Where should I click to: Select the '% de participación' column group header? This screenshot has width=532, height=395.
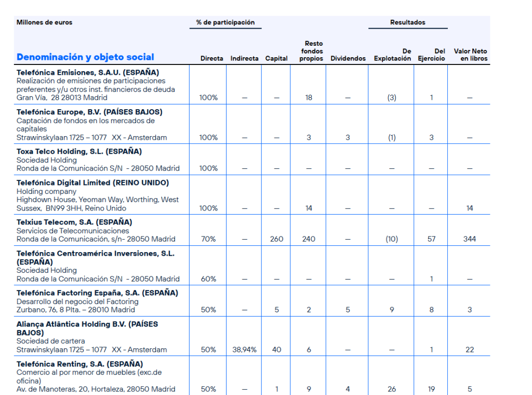[225, 22]
